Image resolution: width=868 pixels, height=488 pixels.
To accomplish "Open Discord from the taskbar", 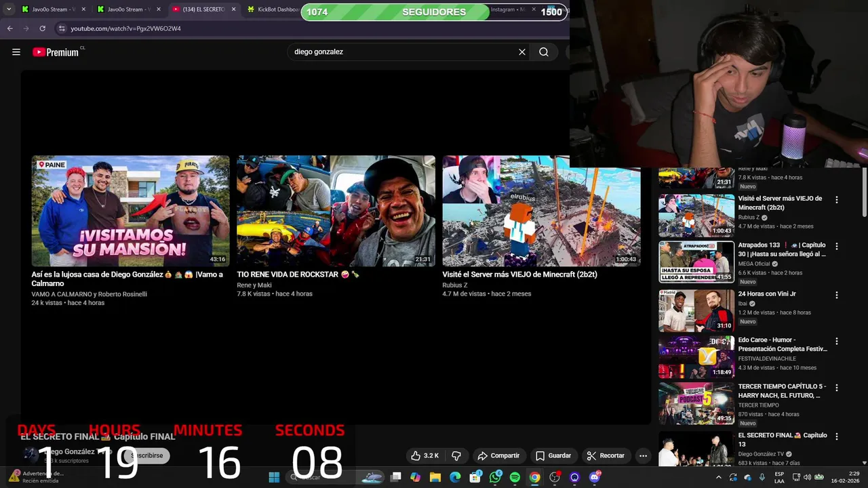I will click(x=595, y=477).
